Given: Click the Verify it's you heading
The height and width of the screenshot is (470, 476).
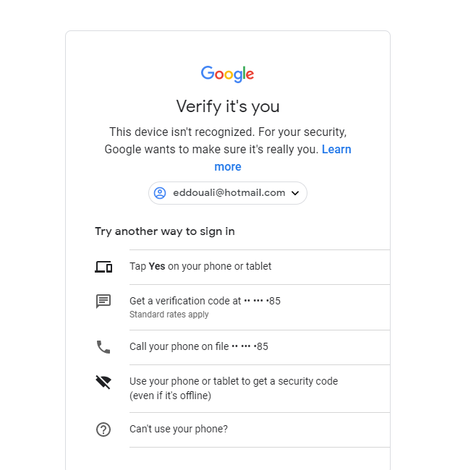Looking at the screenshot, I should [x=228, y=106].
